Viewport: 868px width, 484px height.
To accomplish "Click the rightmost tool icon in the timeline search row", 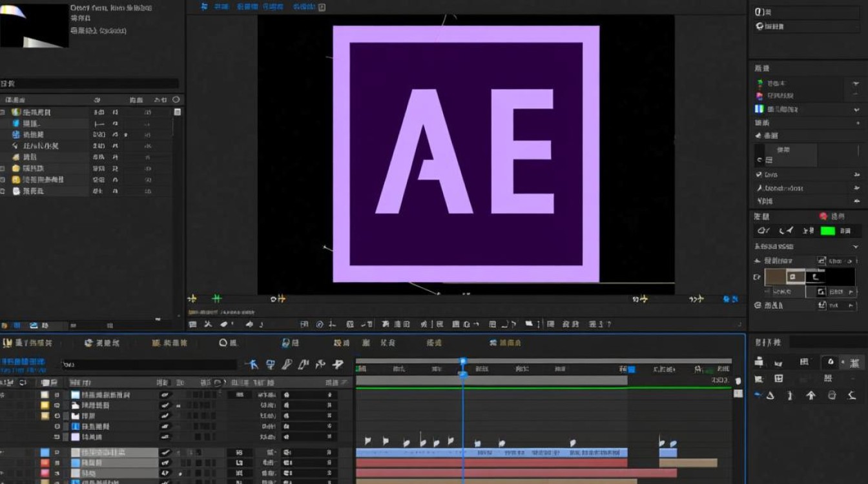I will tap(337, 365).
